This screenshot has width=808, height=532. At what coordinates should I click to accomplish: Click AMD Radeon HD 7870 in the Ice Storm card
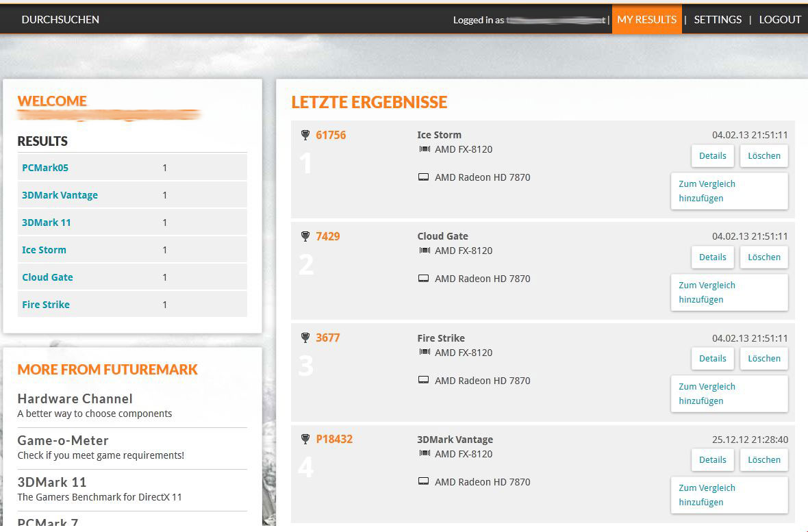click(482, 177)
